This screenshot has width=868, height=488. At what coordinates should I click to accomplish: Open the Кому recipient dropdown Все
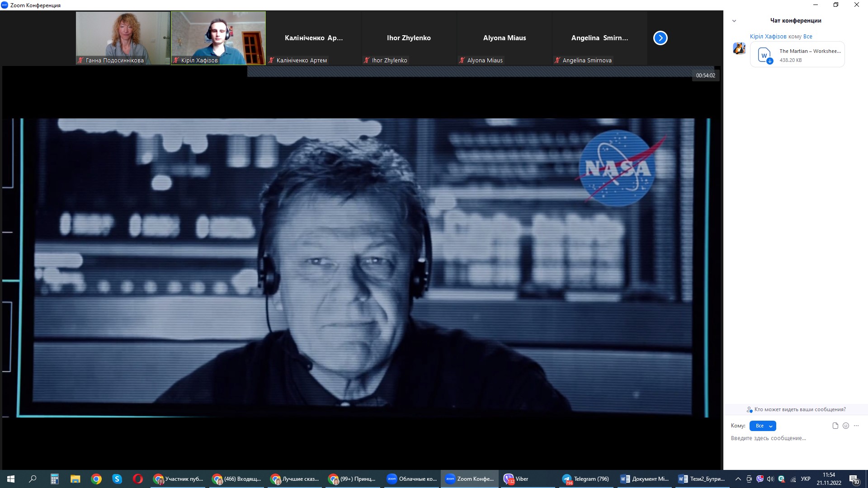[x=763, y=426]
